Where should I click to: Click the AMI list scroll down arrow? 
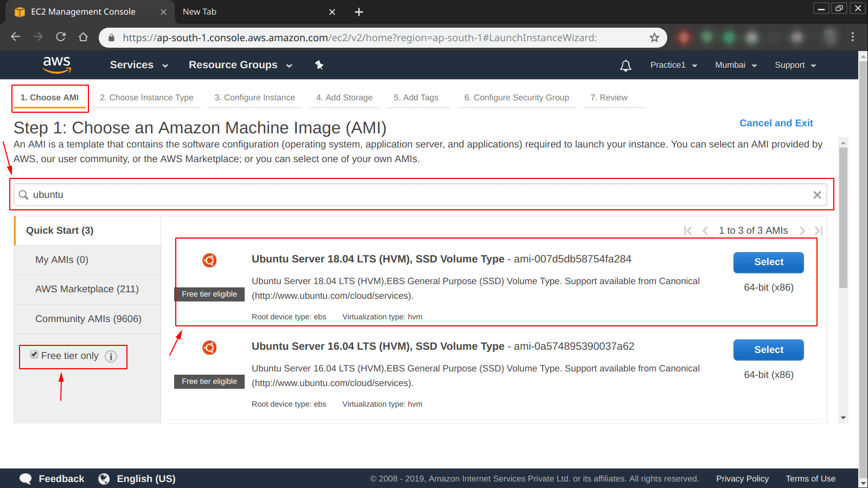[843, 418]
